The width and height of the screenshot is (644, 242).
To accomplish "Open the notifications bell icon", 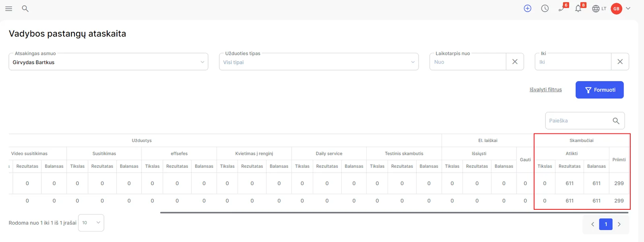I will coord(579,8).
